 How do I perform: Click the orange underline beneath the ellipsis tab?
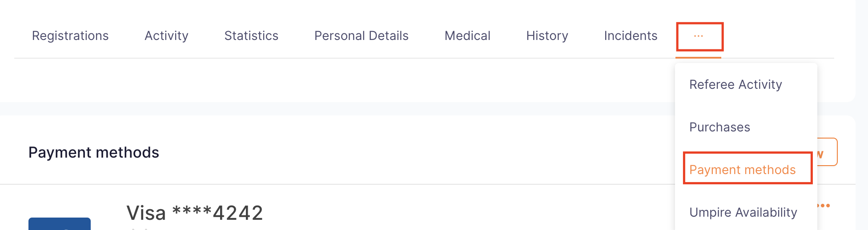point(699,57)
